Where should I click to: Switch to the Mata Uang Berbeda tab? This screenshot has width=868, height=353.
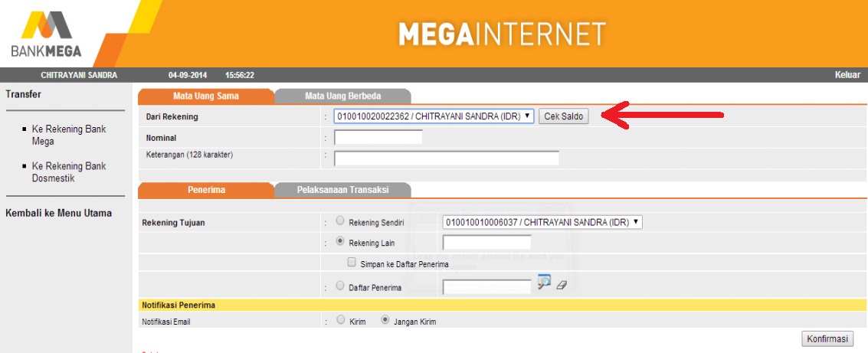[342, 96]
